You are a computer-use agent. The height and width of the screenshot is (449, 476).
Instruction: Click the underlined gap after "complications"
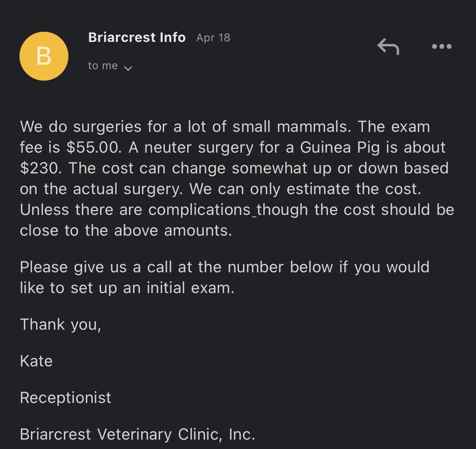coord(254,211)
